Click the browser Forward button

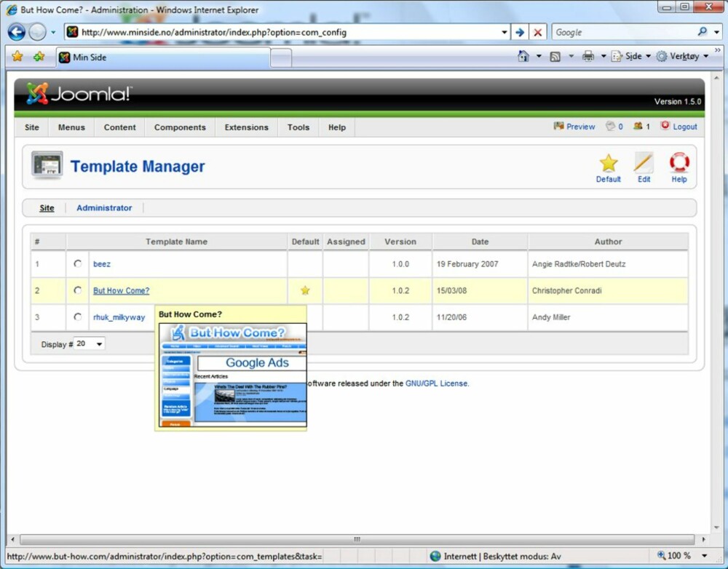coord(37,32)
